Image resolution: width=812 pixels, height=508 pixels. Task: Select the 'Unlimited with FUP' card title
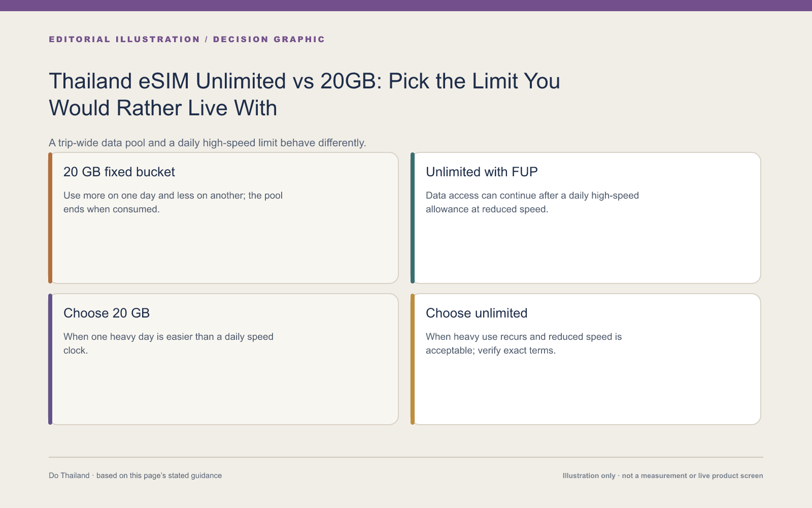tap(482, 172)
